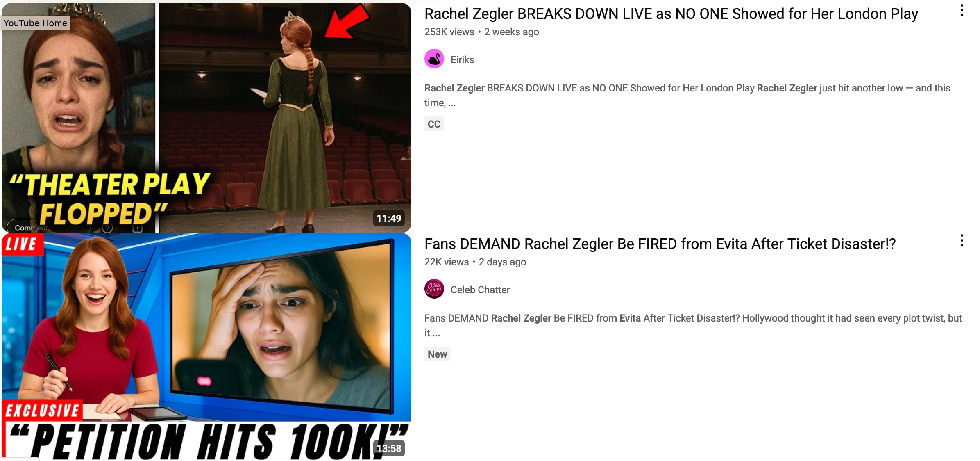Viewport: 980px width, 461px height.
Task: Click the 11:49 duration badge
Action: [389, 218]
